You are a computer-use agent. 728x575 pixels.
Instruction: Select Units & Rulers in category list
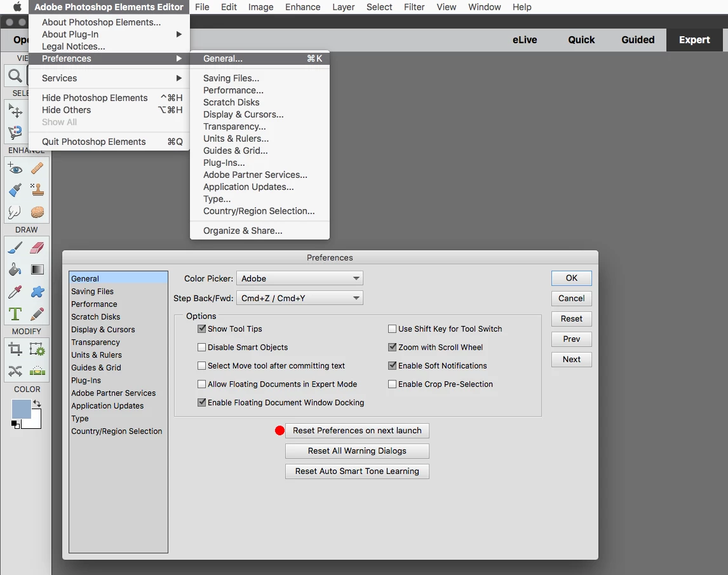coord(118,355)
